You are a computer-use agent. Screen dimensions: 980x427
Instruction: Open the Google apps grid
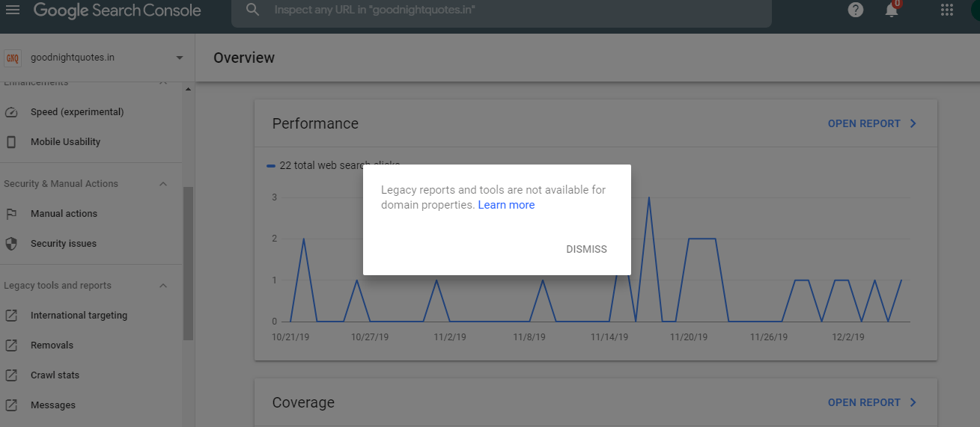946,10
